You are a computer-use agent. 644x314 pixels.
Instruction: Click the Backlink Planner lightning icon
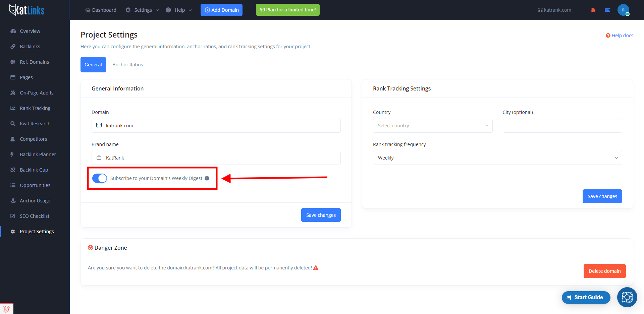[13, 154]
